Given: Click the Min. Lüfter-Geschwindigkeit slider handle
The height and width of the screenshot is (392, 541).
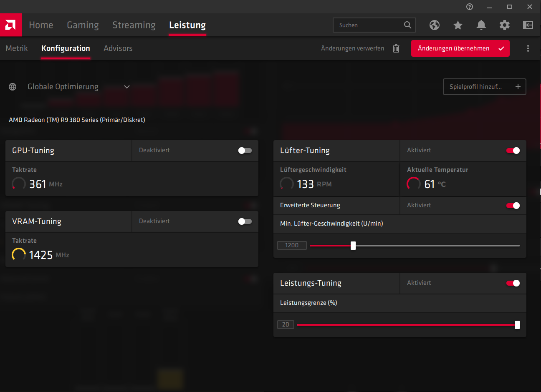Looking at the screenshot, I should (x=353, y=246).
